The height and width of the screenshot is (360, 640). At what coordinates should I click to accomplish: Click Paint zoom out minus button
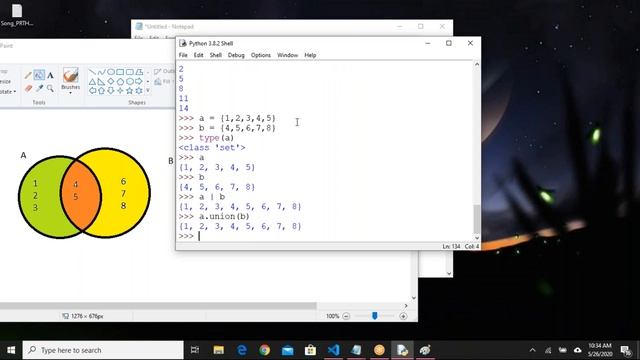pyautogui.click(x=346, y=316)
